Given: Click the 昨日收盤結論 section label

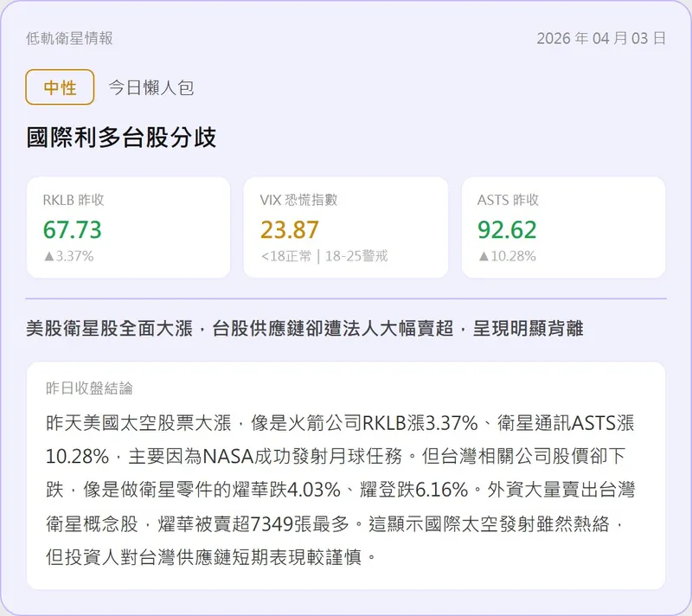Looking at the screenshot, I should 89,388.
